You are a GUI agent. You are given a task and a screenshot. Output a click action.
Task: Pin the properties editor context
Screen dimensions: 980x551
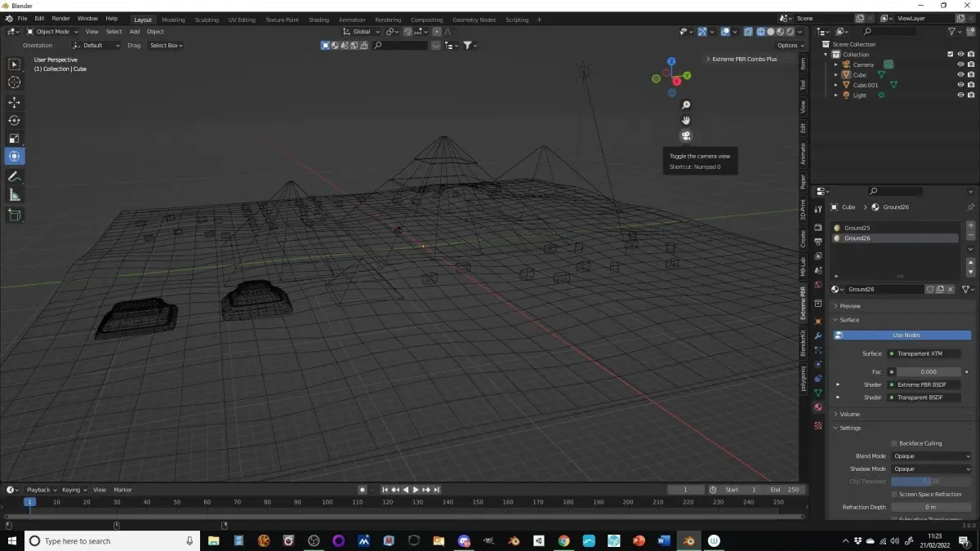pyautogui.click(x=970, y=207)
